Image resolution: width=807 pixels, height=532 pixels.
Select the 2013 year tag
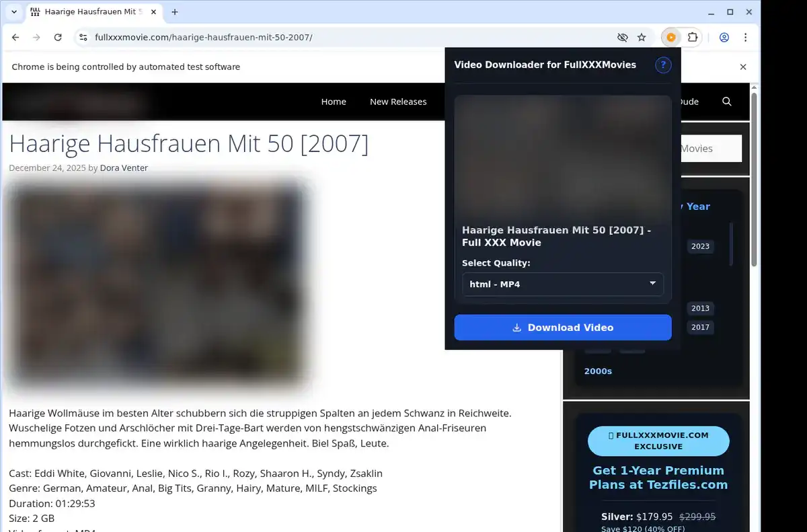point(700,308)
